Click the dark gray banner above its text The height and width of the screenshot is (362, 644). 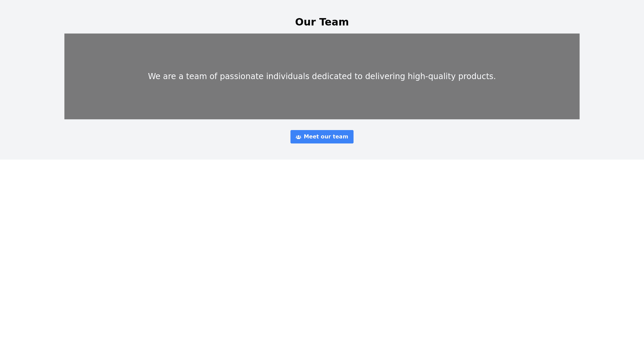coord(322,50)
